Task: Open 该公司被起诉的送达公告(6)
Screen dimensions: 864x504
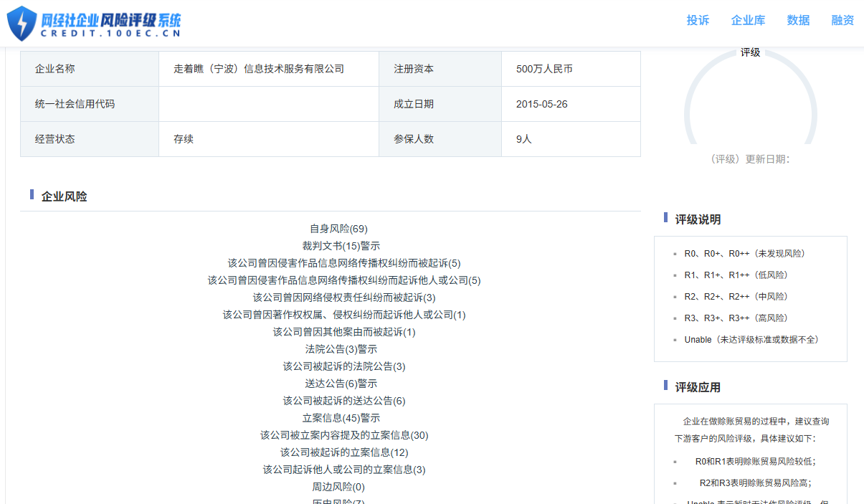Action: click(x=344, y=401)
